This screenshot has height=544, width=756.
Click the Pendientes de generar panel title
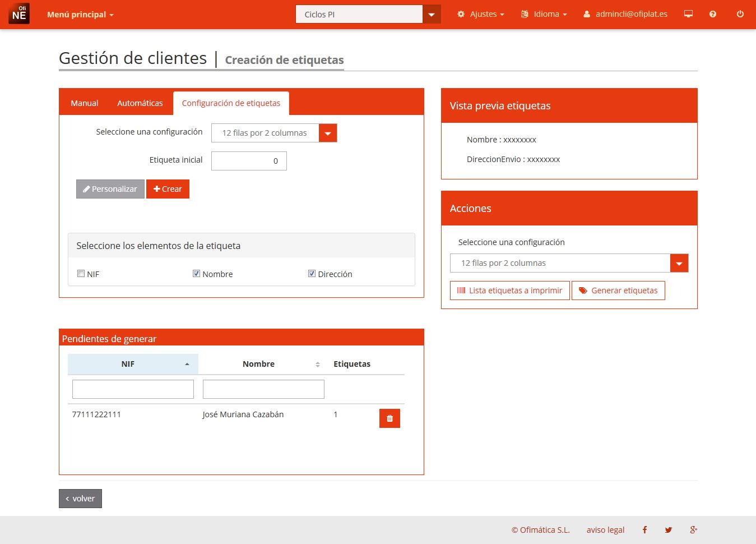click(x=109, y=339)
